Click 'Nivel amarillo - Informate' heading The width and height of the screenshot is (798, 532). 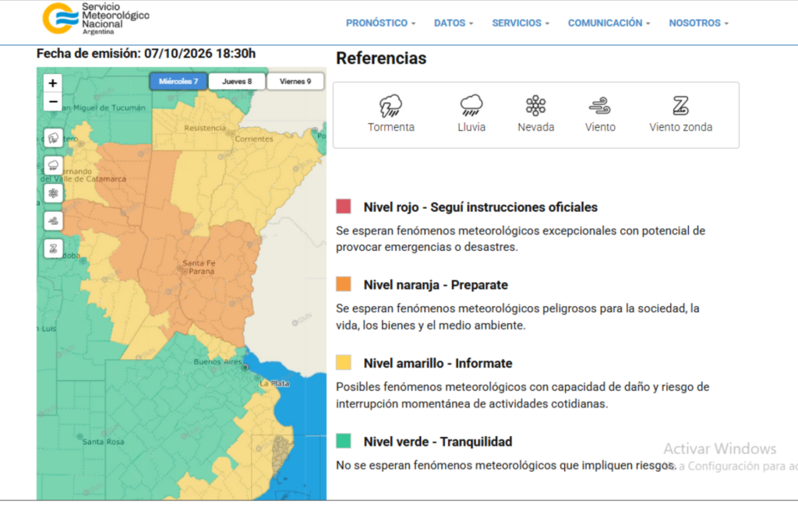coord(438,363)
